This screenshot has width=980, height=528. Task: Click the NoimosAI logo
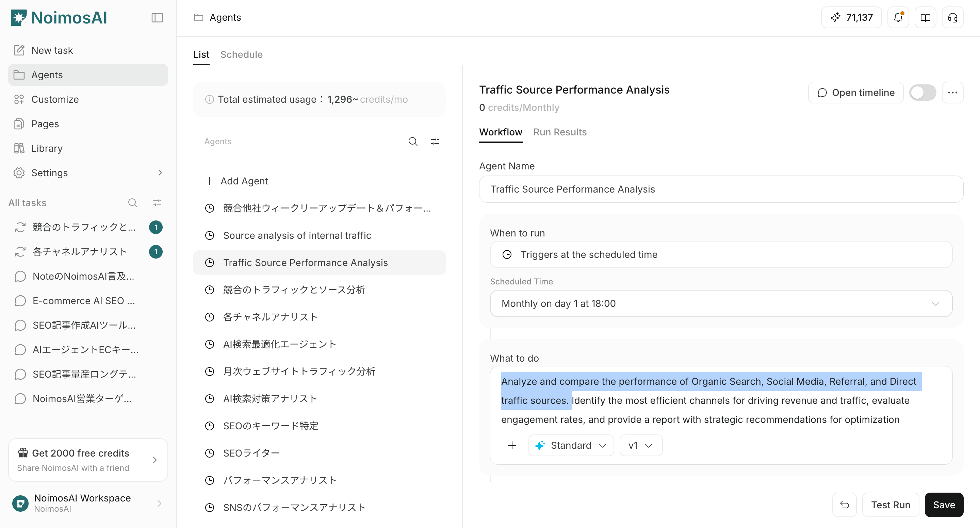tap(59, 17)
